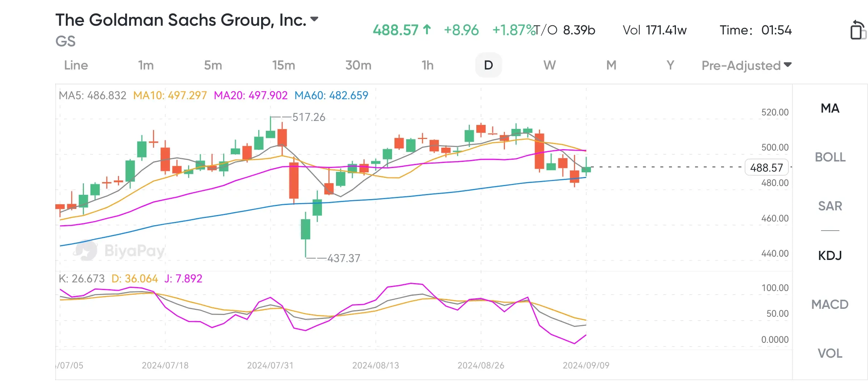This screenshot has width=868, height=391.
Task: Click the 437.37 low price marker
Action: [x=344, y=258]
